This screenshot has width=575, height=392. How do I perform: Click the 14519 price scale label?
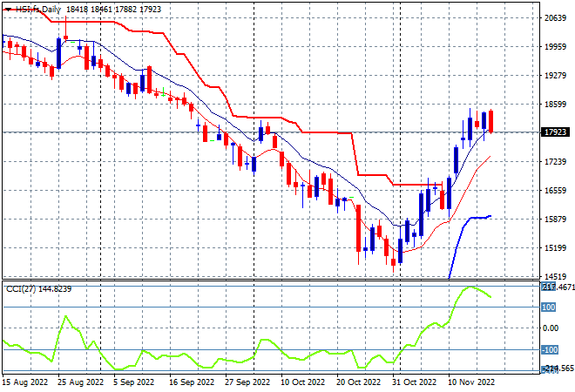[x=556, y=276]
